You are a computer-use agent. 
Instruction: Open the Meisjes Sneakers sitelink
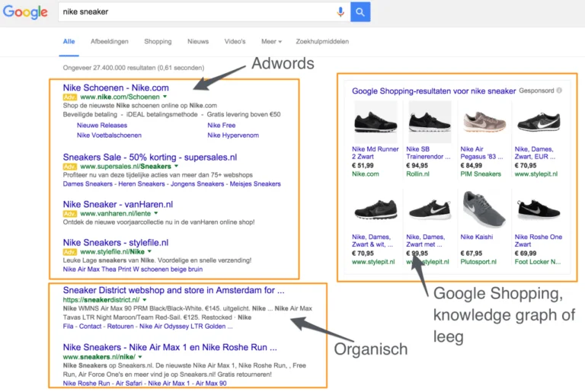click(x=255, y=184)
